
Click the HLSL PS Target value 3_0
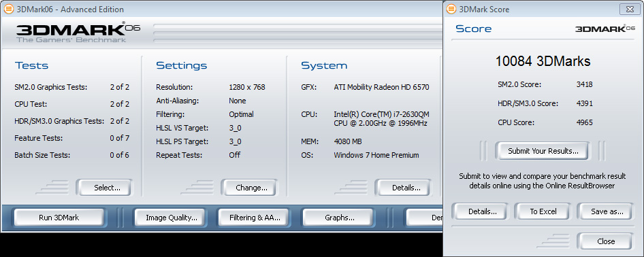pos(235,141)
